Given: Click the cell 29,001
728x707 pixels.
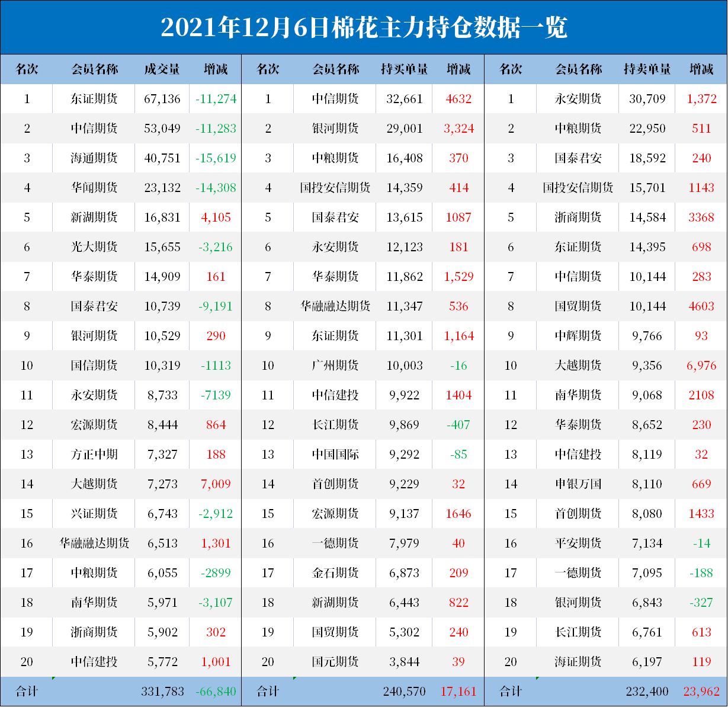Looking at the screenshot, I should [405, 129].
